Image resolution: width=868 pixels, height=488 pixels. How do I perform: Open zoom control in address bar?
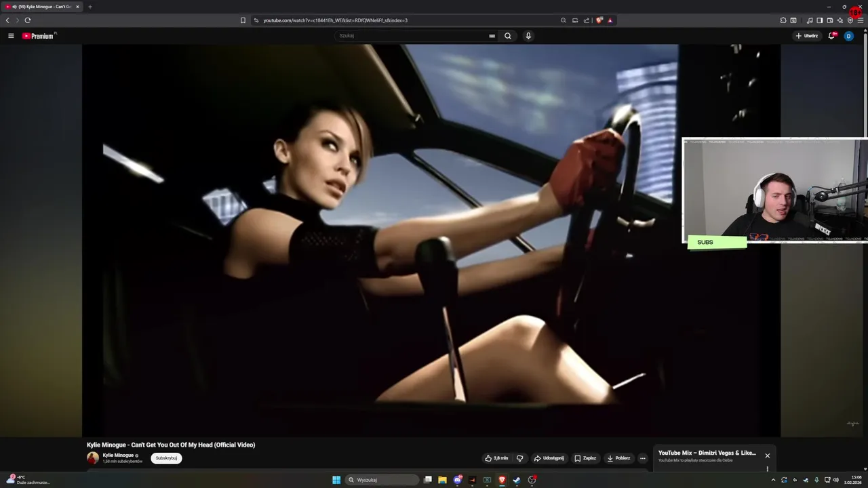563,20
